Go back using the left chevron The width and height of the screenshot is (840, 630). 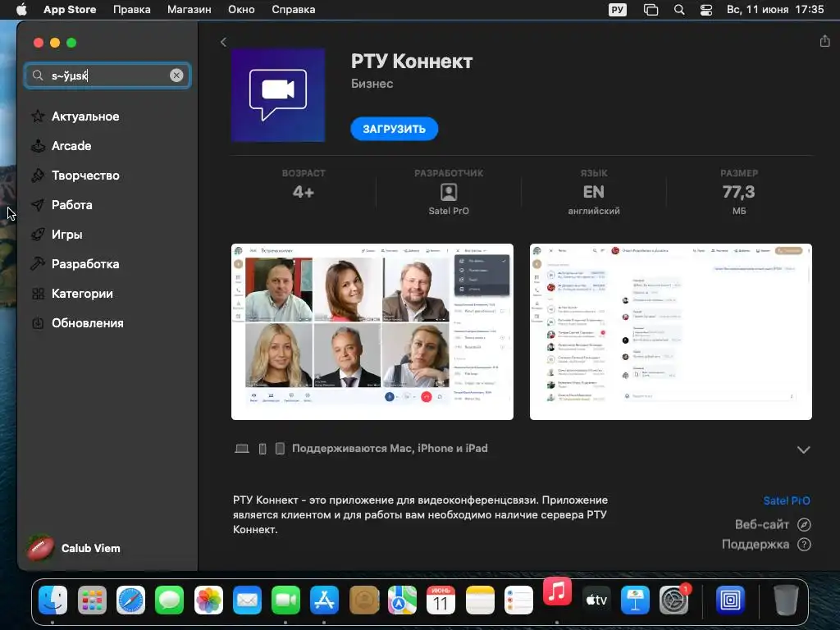[223, 43]
